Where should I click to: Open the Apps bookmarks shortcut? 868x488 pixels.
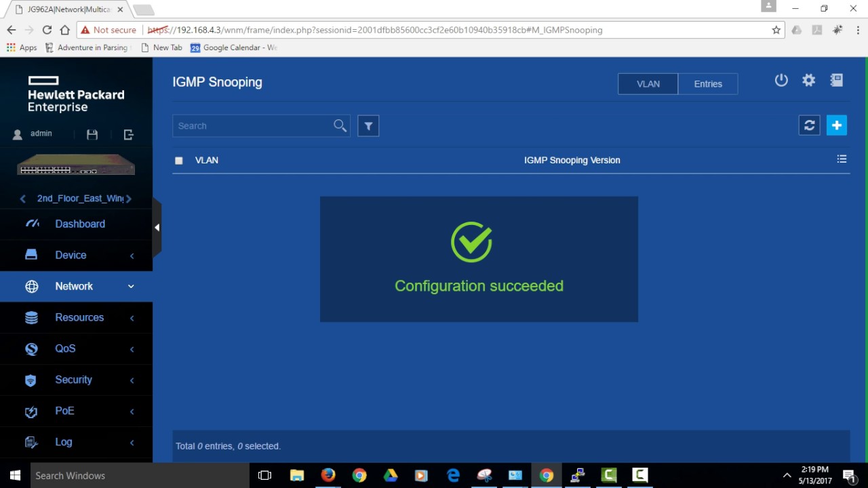[x=22, y=47]
